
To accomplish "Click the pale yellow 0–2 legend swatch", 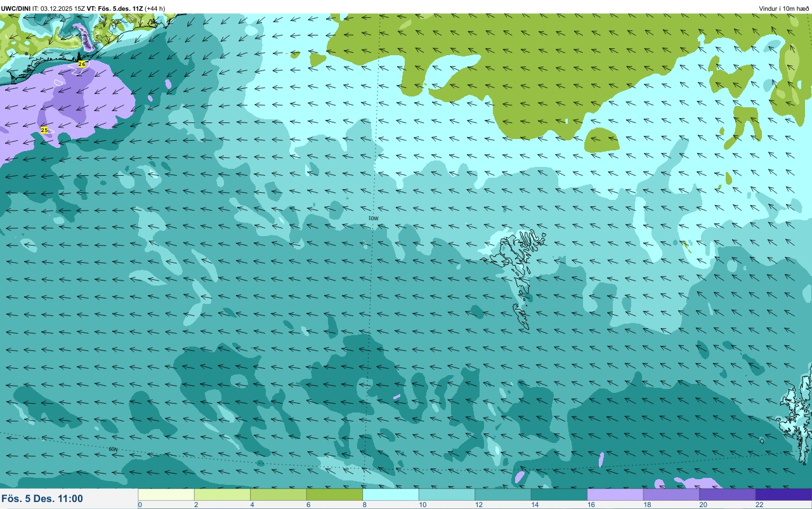I will [166, 494].
